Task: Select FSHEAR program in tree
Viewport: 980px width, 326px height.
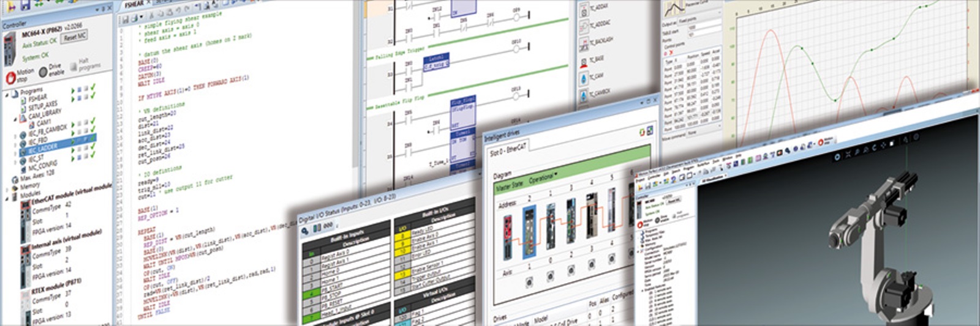Action: 37,97
